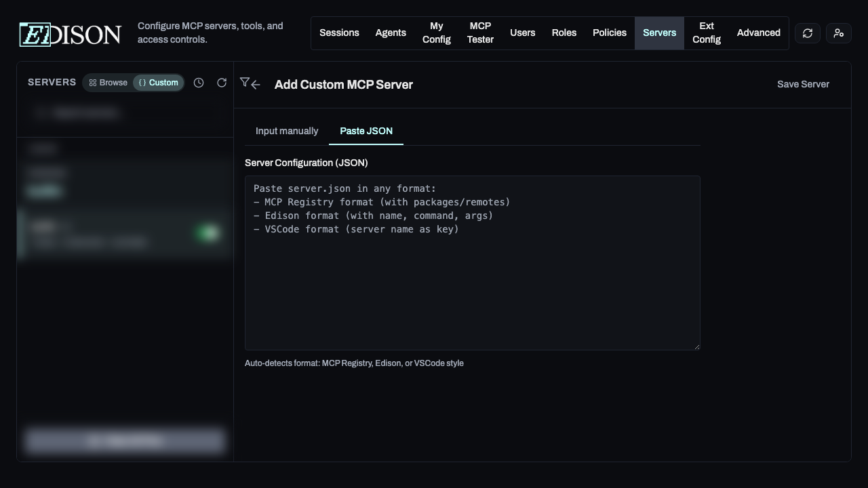
Task: Click the clock history icon in Servers panel
Action: tap(199, 82)
